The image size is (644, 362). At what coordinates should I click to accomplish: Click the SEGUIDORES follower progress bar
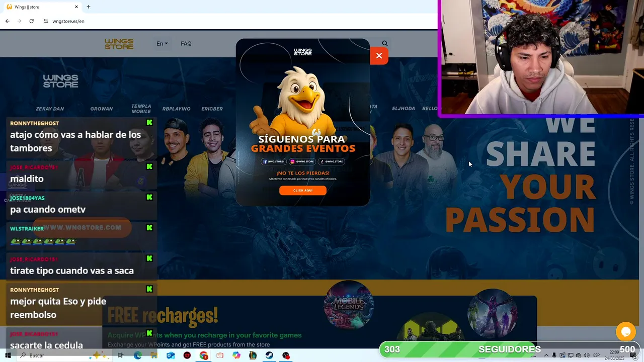tap(509, 349)
